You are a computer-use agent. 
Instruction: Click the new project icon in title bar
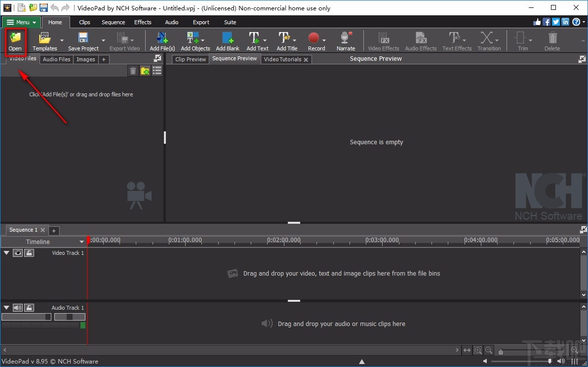(x=22, y=7)
